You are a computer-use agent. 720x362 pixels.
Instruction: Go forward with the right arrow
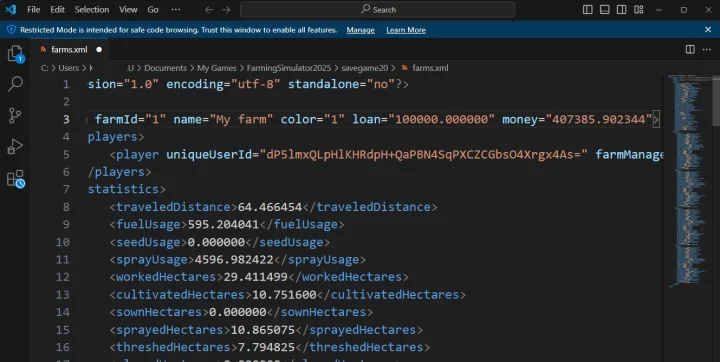(226, 10)
